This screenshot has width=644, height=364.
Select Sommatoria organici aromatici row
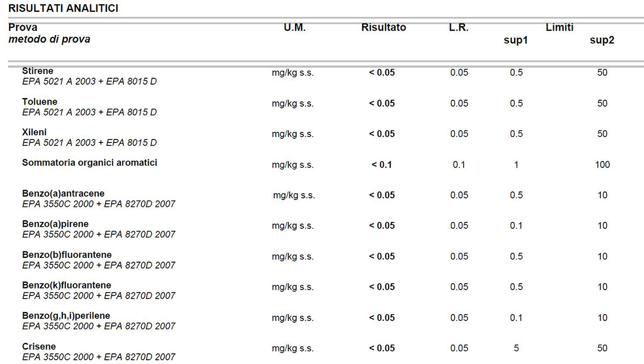click(90, 162)
